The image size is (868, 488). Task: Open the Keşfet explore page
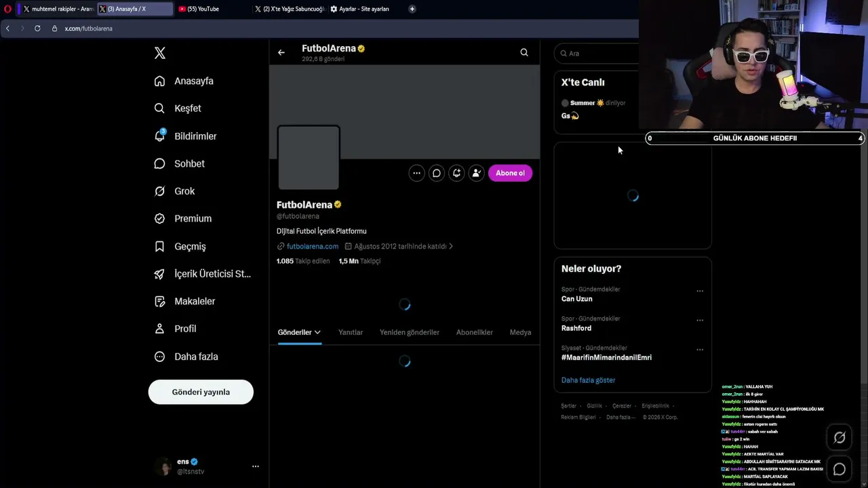[x=178, y=108]
